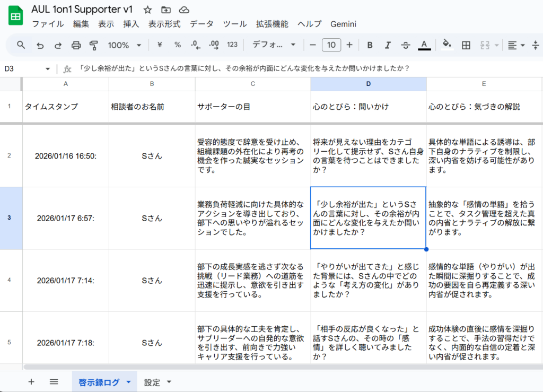Viewport: 543px width, 392px height.
Task: Toggle italic formatting
Action: click(388, 45)
